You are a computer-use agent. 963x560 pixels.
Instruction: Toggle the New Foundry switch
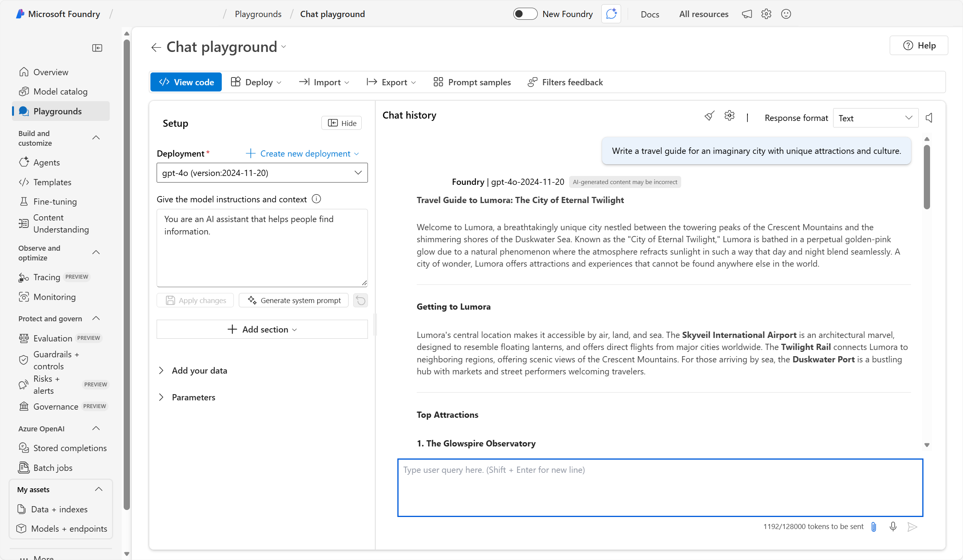pyautogui.click(x=525, y=14)
